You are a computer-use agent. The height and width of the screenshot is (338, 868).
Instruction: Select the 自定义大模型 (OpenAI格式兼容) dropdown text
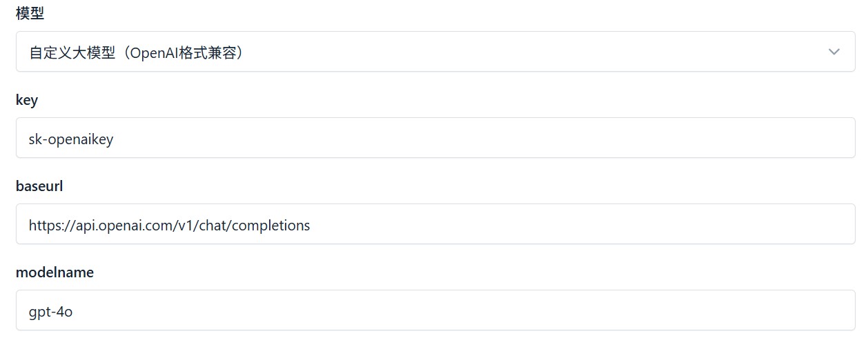click(137, 52)
